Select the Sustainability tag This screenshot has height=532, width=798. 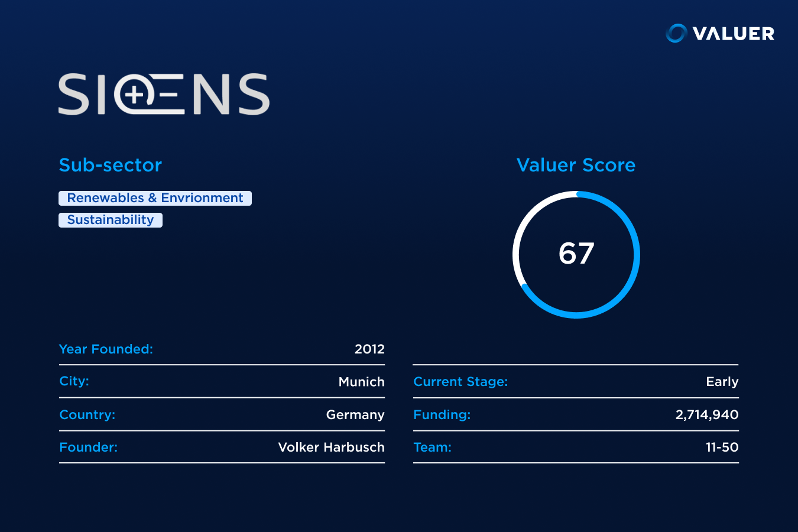click(111, 220)
